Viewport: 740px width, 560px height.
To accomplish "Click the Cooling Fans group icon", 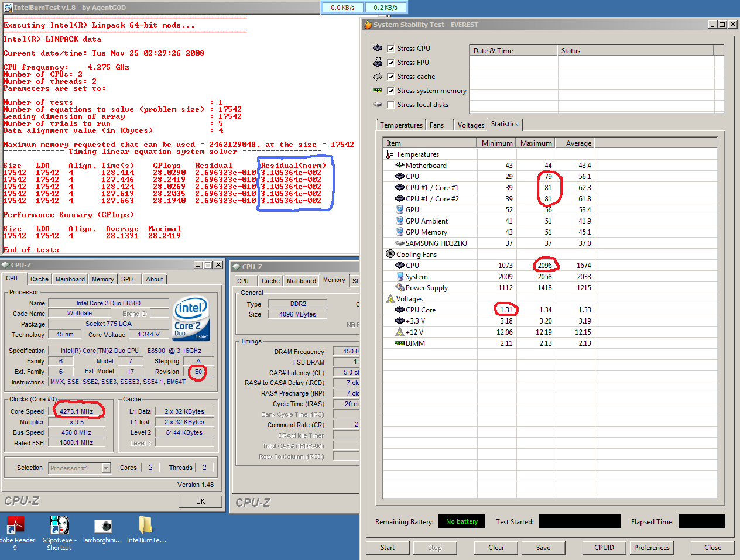I will [390, 255].
